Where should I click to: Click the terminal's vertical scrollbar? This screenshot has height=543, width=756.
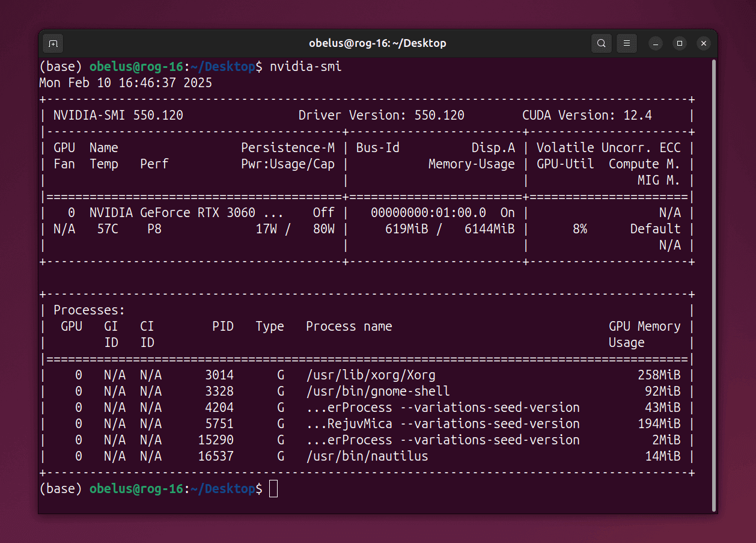coord(713,284)
